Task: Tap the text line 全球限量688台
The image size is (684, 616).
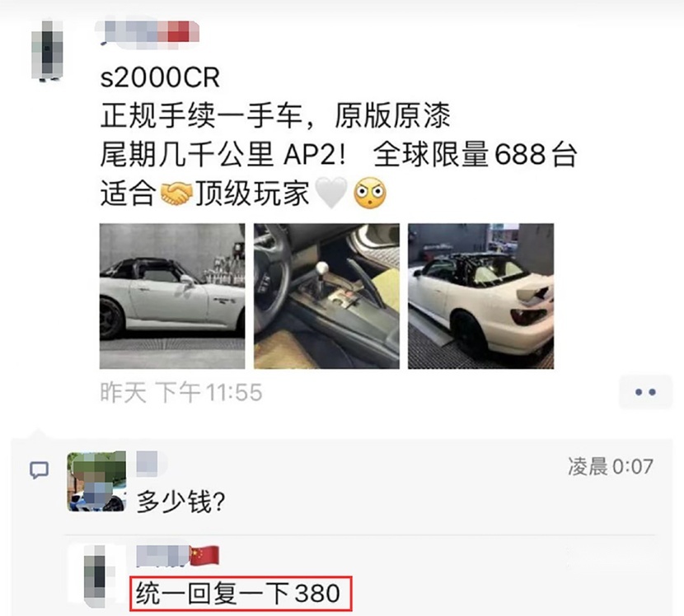Action: 475,154
